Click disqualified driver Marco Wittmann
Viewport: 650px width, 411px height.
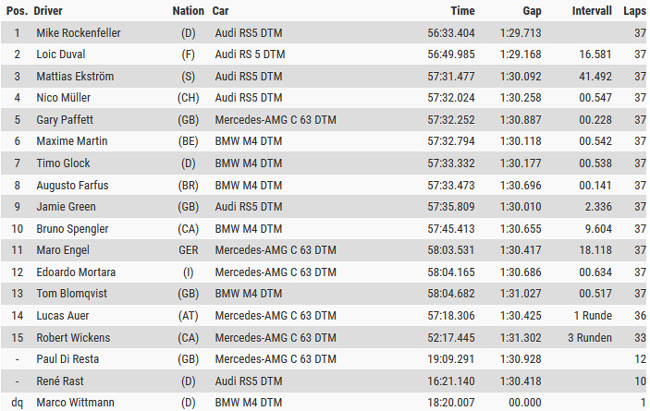pyautogui.click(x=73, y=403)
